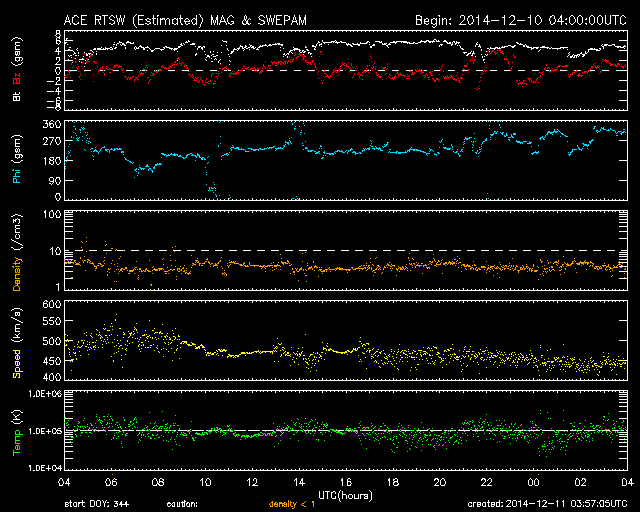Select the green Temp (K) axis label
This screenshot has height=512, width=640.
[15, 433]
